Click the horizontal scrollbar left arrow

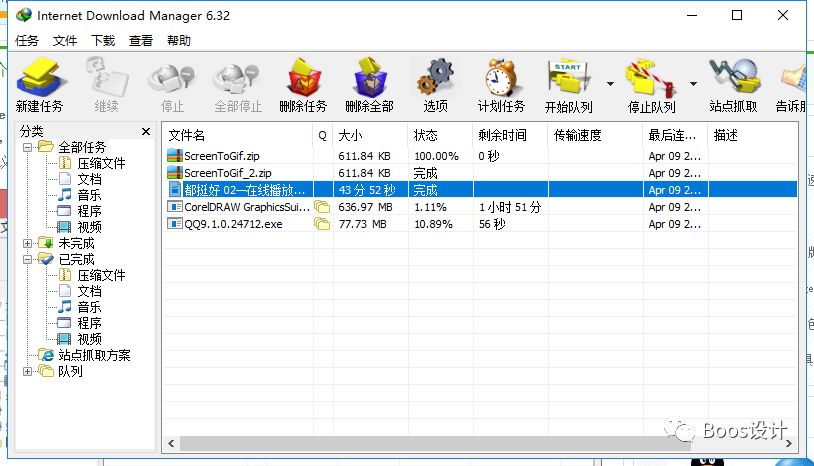click(x=171, y=444)
